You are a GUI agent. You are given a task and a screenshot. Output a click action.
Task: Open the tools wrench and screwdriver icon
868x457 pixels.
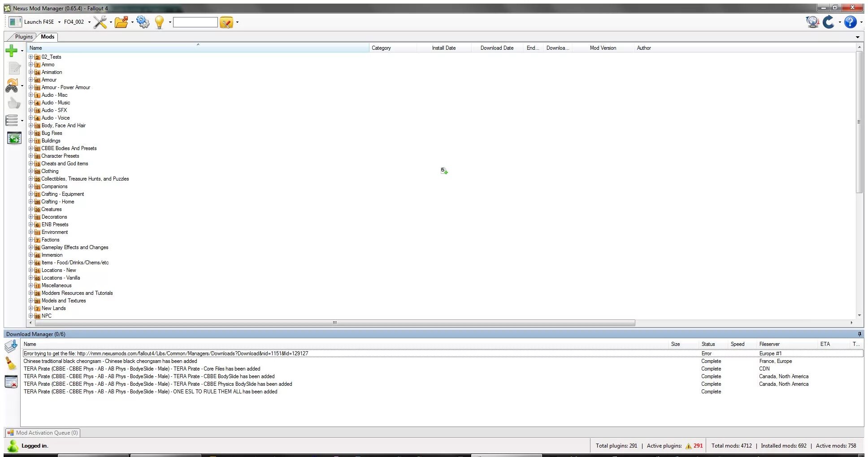100,22
